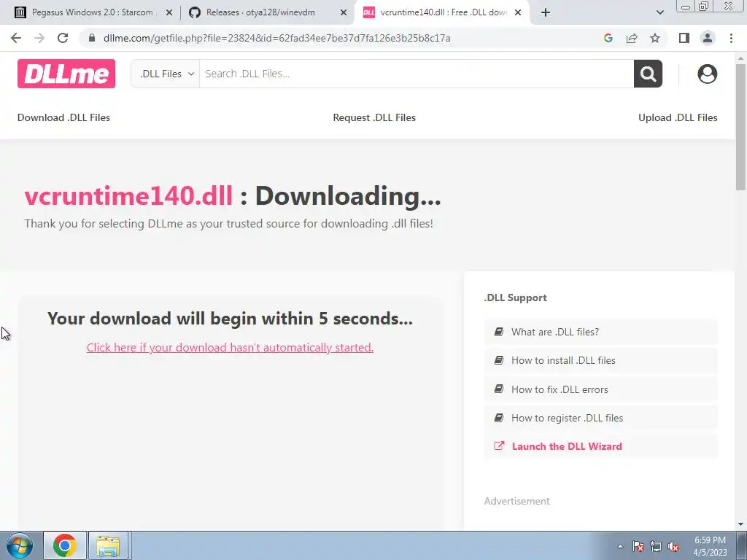Click the external link icon beside DLL Wizard
This screenshot has width=747, height=560.
click(499, 446)
